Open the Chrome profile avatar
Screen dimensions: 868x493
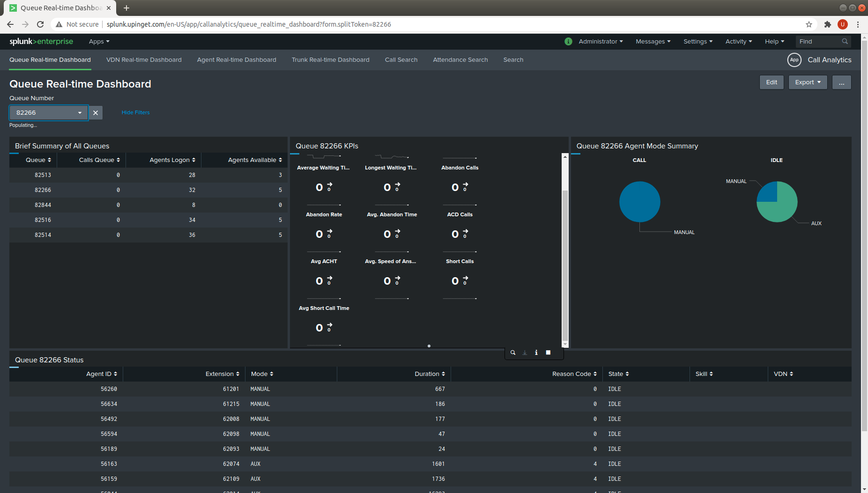tap(843, 24)
